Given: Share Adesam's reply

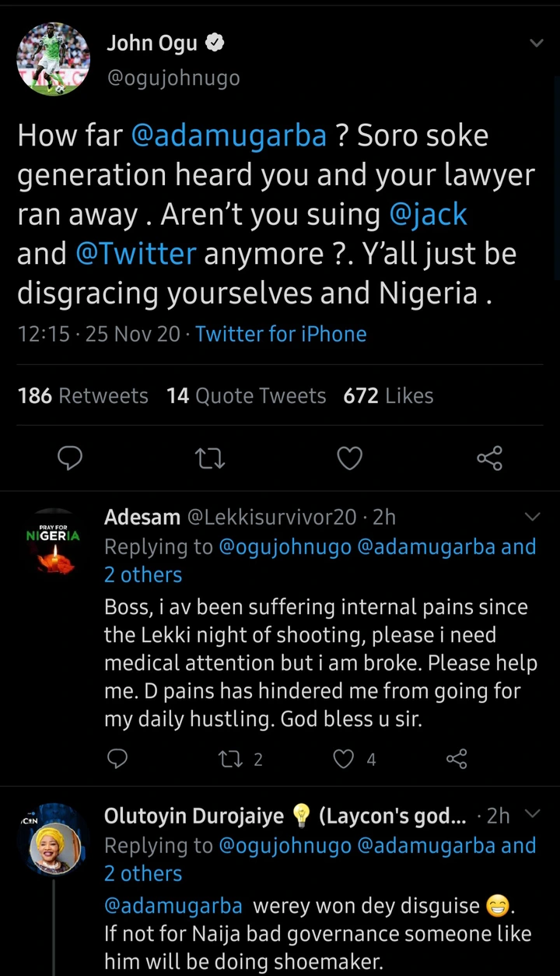Looking at the screenshot, I should (457, 759).
